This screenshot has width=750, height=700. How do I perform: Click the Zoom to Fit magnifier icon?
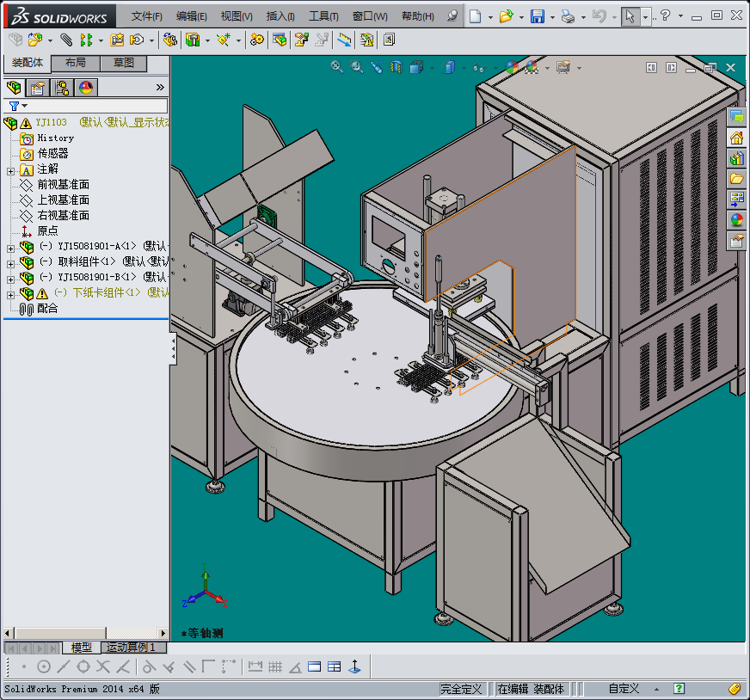tap(337, 67)
